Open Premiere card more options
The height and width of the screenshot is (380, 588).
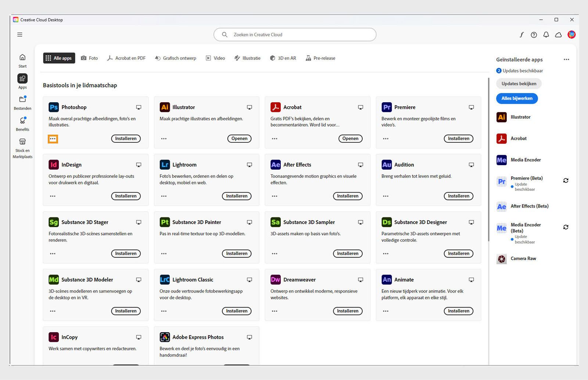pos(386,139)
